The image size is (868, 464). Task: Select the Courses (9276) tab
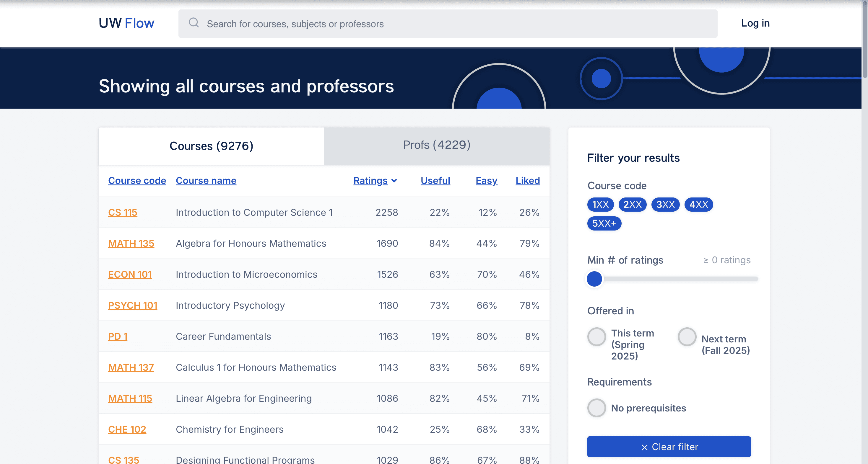click(211, 146)
